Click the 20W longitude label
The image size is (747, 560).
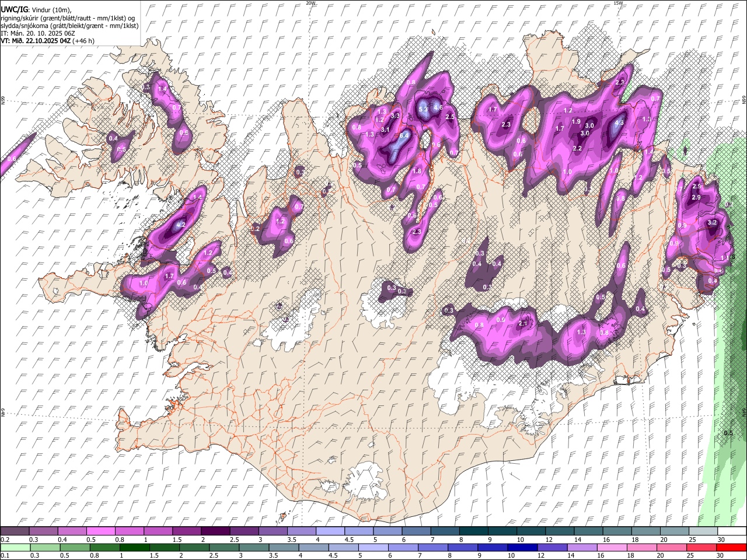pos(310,3)
